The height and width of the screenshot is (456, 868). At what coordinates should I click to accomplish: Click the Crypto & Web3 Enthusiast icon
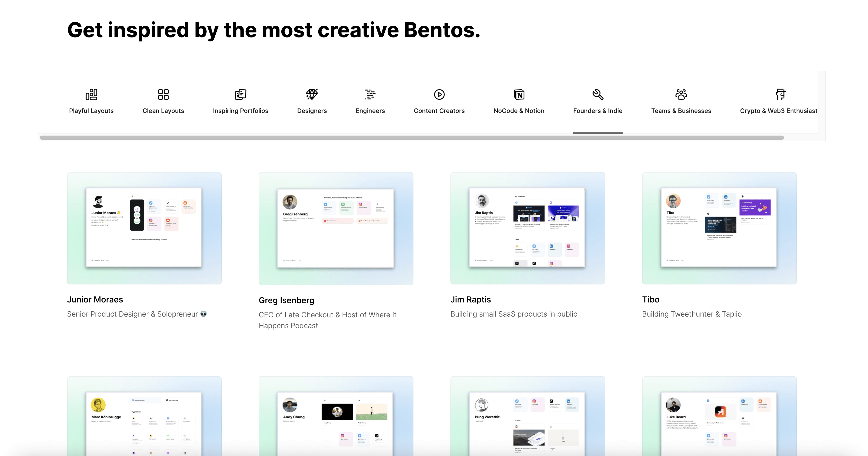[x=780, y=95]
